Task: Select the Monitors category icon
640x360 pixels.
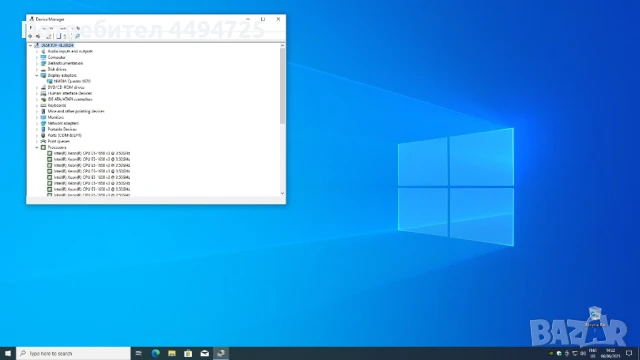Action: [x=43, y=117]
